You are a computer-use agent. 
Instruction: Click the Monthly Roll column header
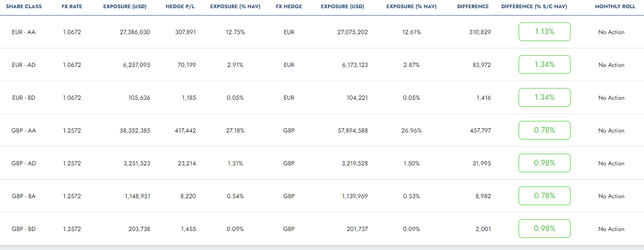pos(615,7)
